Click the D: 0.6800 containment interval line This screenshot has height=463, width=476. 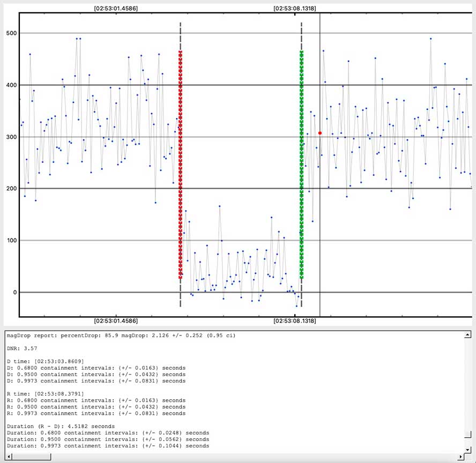[96, 368]
